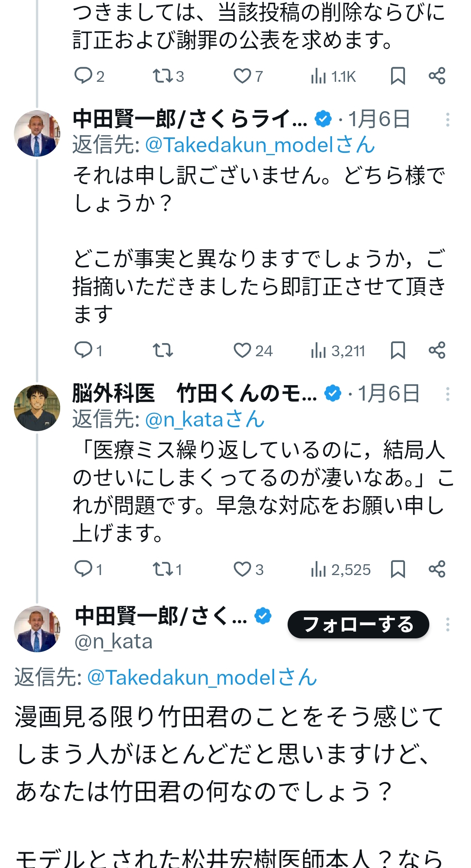Share the reply with 3,211 views
This screenshot has width=471, height=868.
(437, 350)
